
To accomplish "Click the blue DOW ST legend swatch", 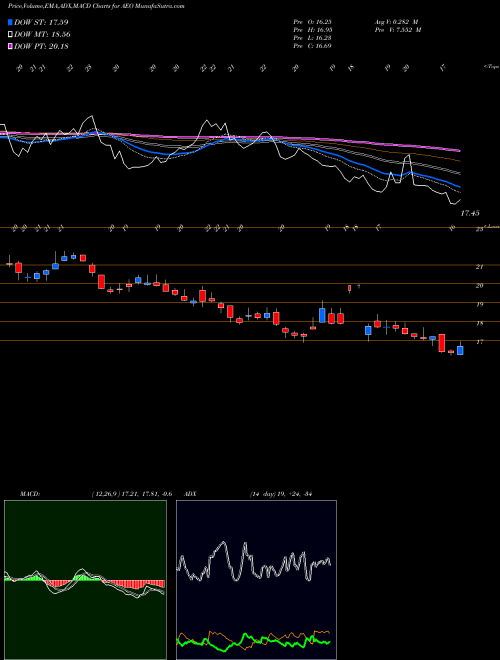I will [x=10, y=22].
